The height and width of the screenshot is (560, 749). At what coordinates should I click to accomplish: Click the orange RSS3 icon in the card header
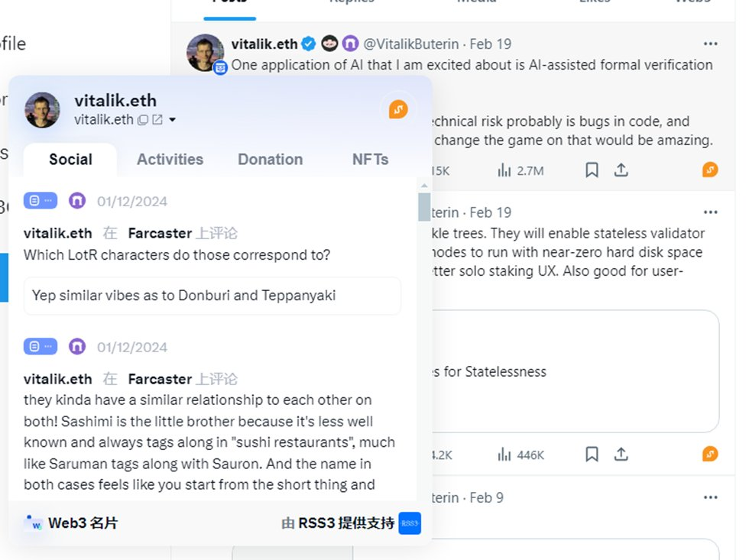(x=397, y=108)
